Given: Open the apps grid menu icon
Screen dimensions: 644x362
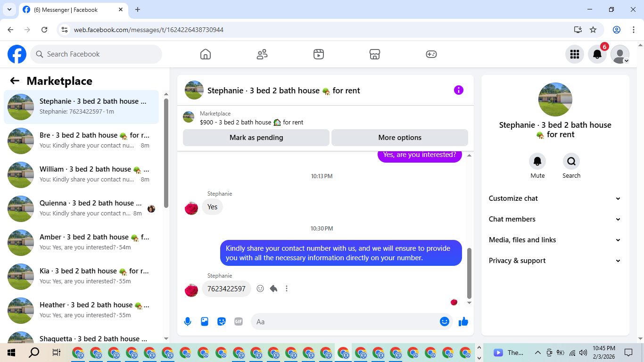Looking at the screenshot, I should tap(575, 54).
